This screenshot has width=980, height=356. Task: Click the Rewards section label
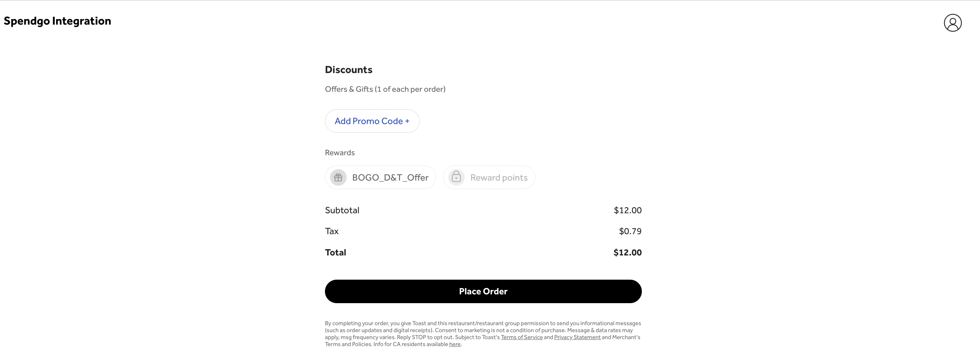(339, 153)
